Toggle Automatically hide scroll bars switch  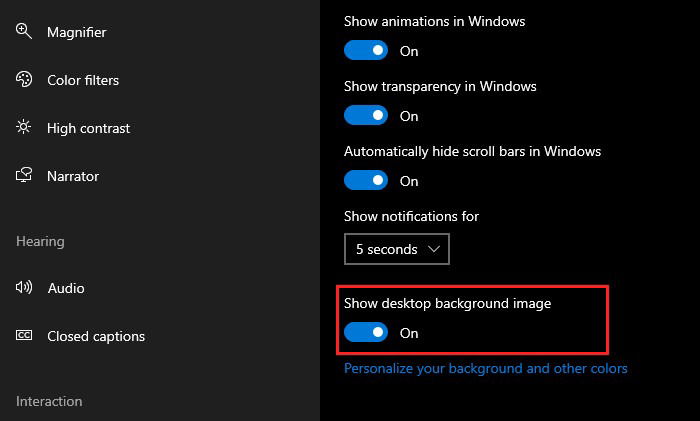click(x=366, y=180)
